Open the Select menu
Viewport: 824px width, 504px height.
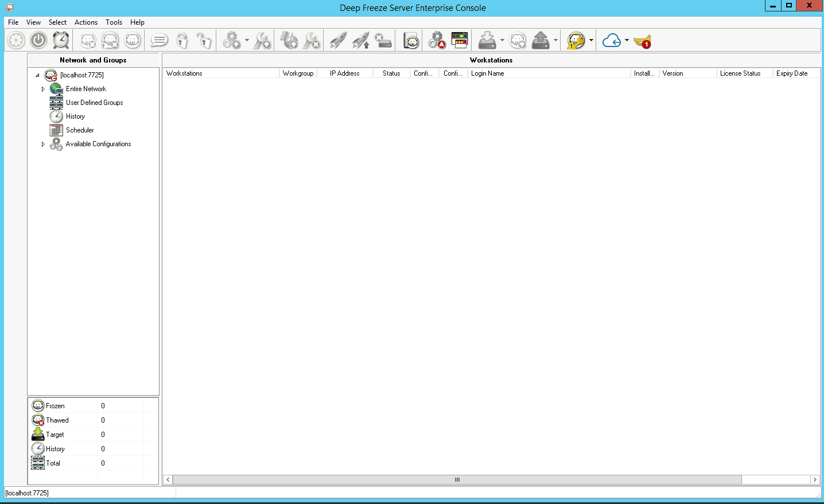[57, 22]
